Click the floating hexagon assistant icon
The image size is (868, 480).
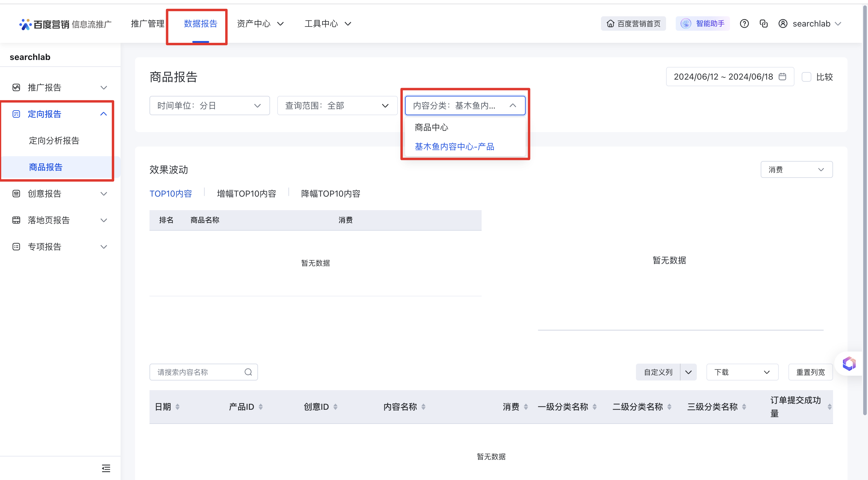(x=850, y=363)
